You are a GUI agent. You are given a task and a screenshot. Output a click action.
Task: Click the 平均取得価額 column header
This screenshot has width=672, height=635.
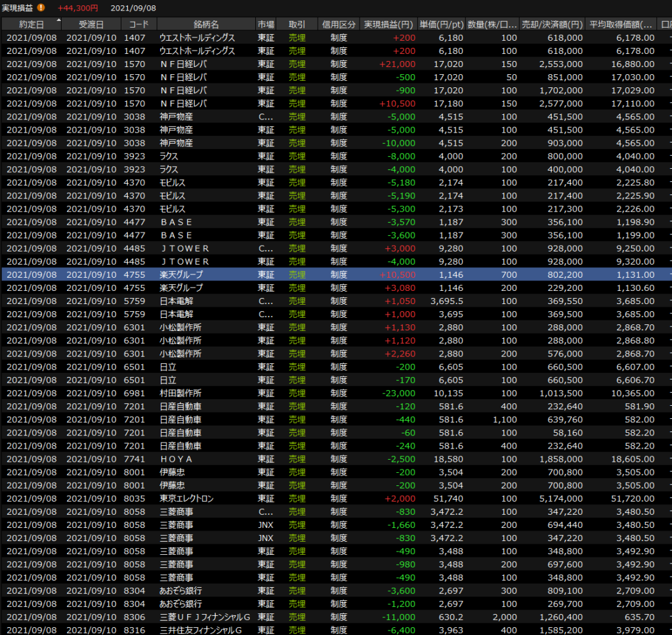[621, 24]
